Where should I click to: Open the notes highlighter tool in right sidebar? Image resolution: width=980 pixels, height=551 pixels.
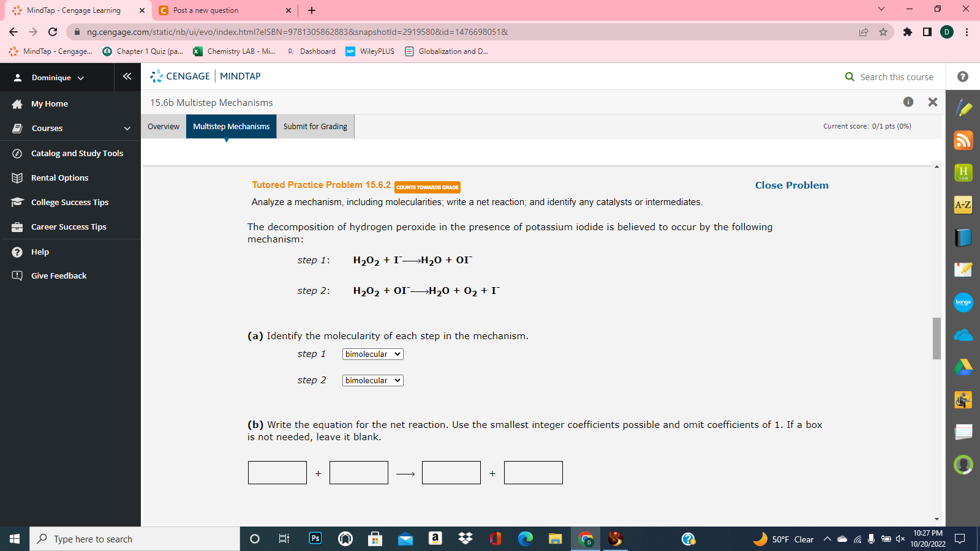pyautogui.click(x=963, y=108)
